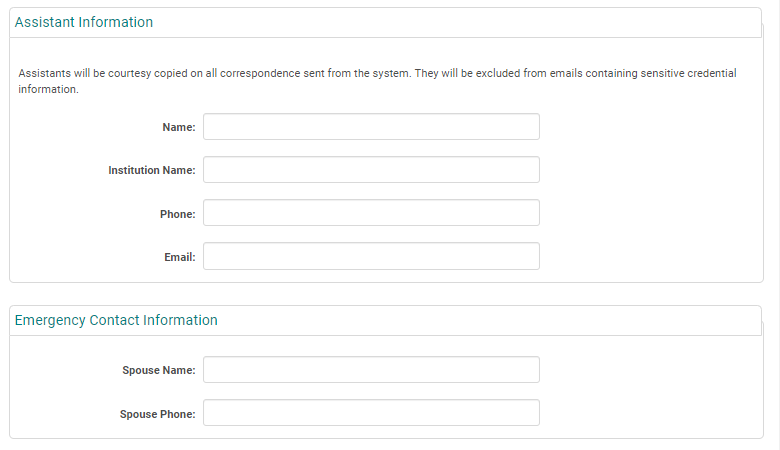
Task: Click the "Email:" field label
Action: point(179,257)
